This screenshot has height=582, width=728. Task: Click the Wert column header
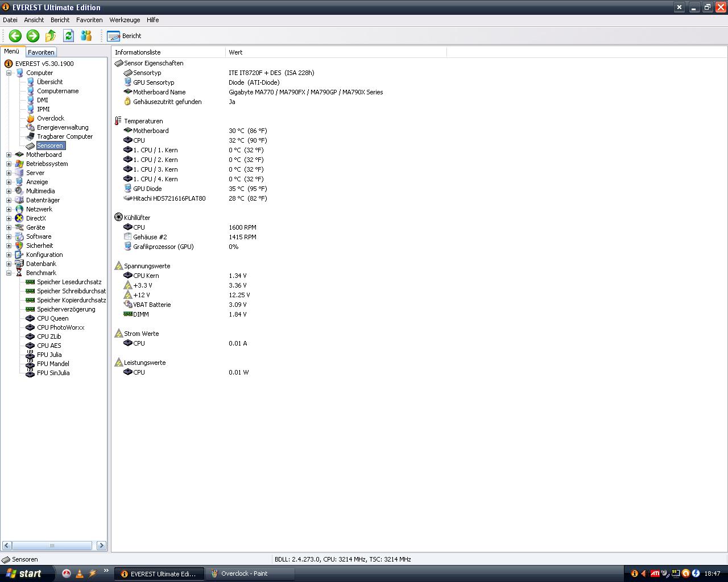336,52
